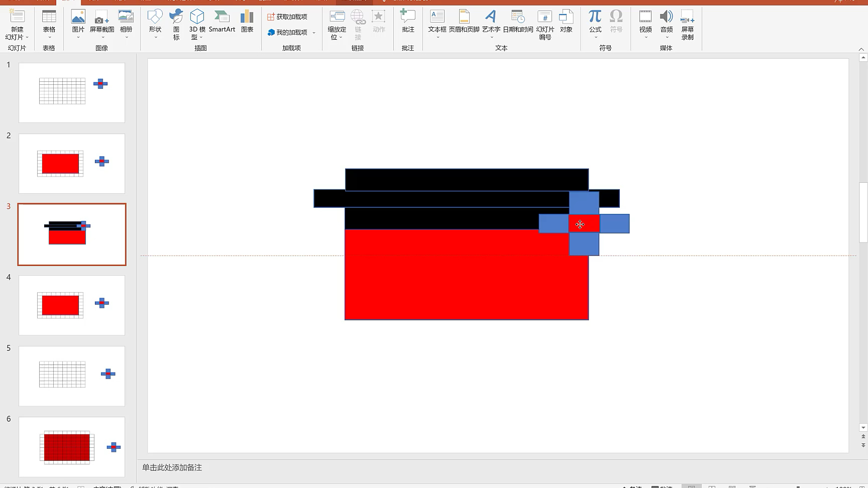Click 缩放定位 (Zoom) icon
868x488 pixels.
click(x=337, y=17)
